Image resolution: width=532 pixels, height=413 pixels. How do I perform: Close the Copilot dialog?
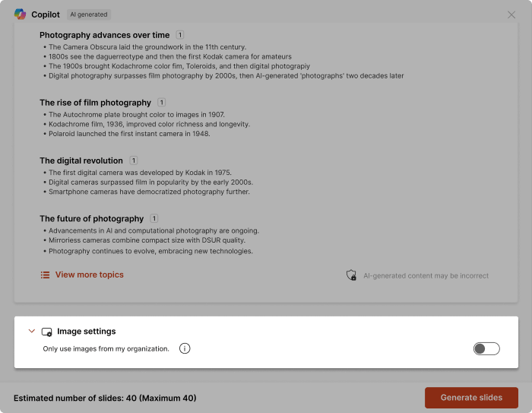coord(511,14)
